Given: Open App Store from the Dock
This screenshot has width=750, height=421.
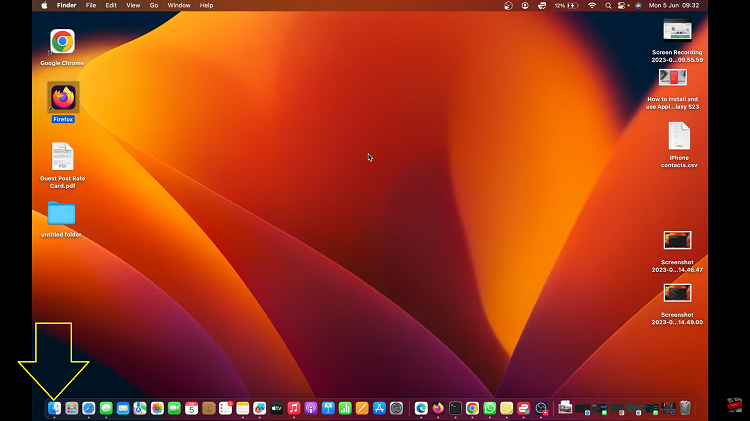Looking at the screenshot, I should click(x=379, y=408).
